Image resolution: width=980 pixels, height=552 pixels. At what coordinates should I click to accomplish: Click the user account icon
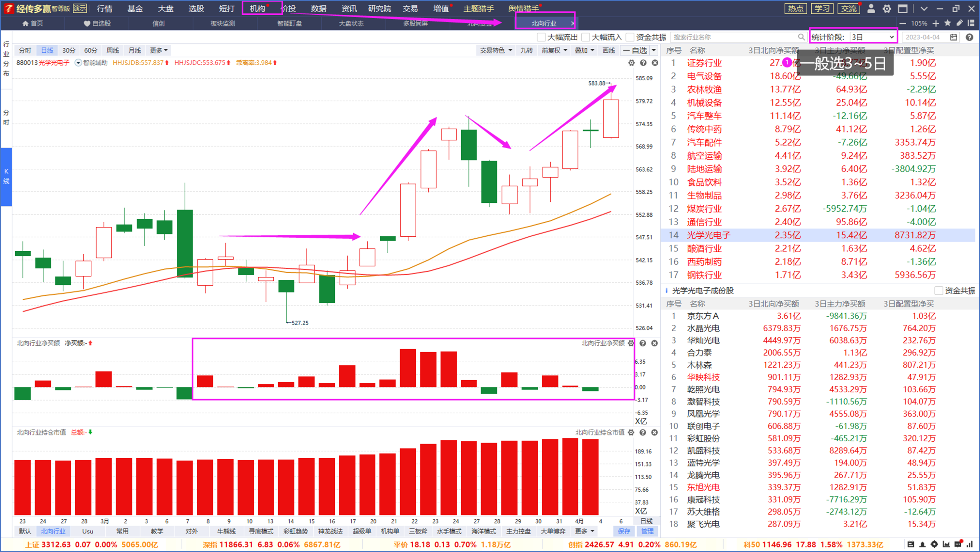(871, 8)
